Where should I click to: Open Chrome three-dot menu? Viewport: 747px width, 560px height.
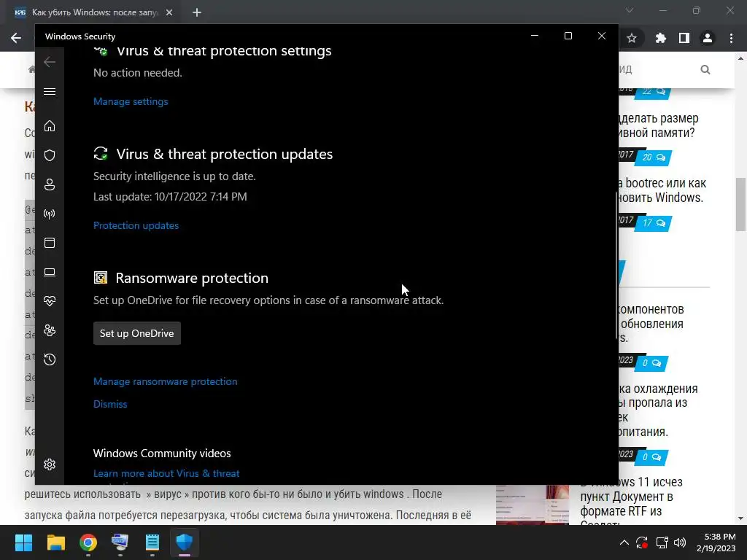pyautogui.click(x=731, y=38)
